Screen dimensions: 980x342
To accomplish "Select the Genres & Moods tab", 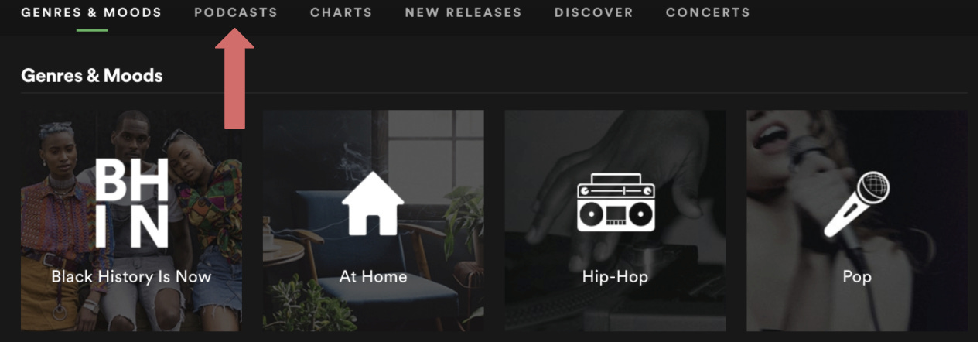I will 91,13.
